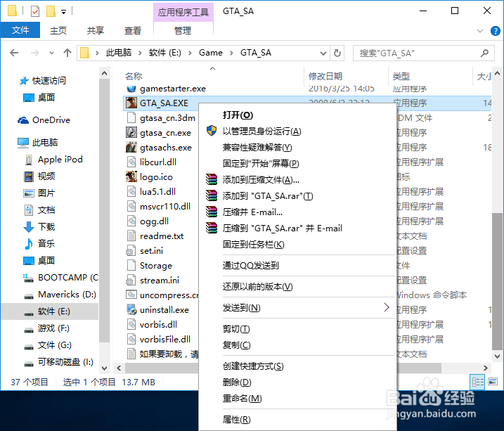Image resolution: width=504 pixels, height=431 pixels.
Task: Click the shield icon for 以管理员身份运行
Action: pyautogui.click(x=212, y=131)
